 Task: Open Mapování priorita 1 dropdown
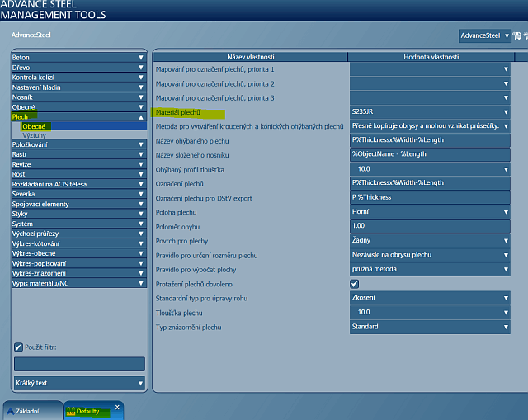[430, 69]
